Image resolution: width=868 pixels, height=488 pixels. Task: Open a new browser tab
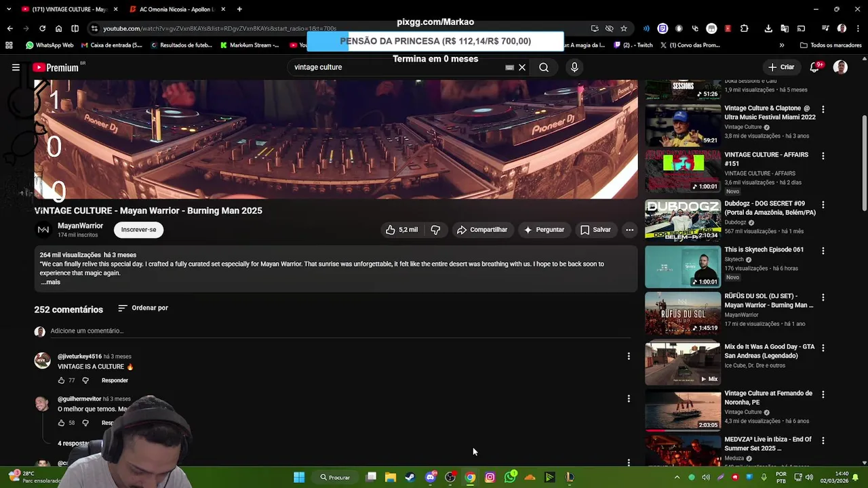pos(240,9)
